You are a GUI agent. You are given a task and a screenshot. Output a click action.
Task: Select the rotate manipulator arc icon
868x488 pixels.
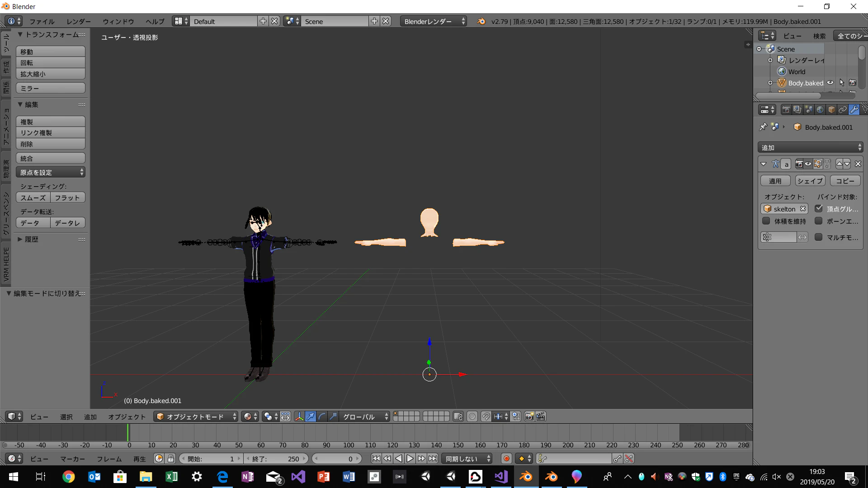point(322,417)
